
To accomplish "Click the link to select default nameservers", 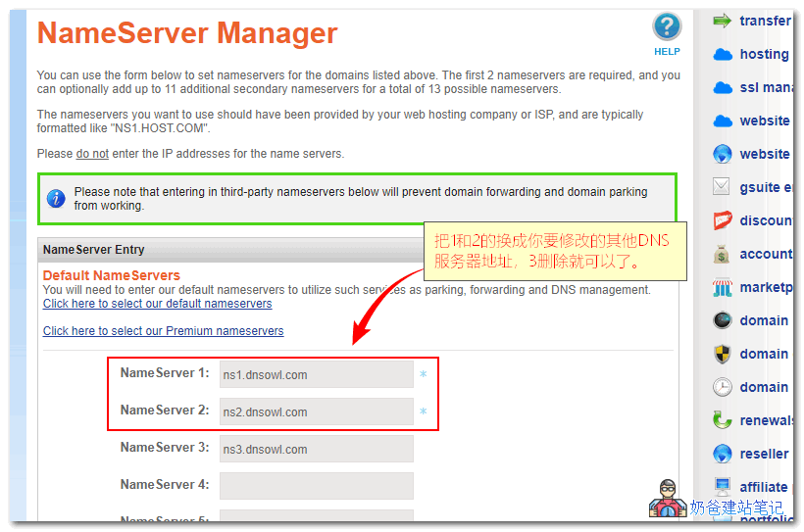I will 157,304.
